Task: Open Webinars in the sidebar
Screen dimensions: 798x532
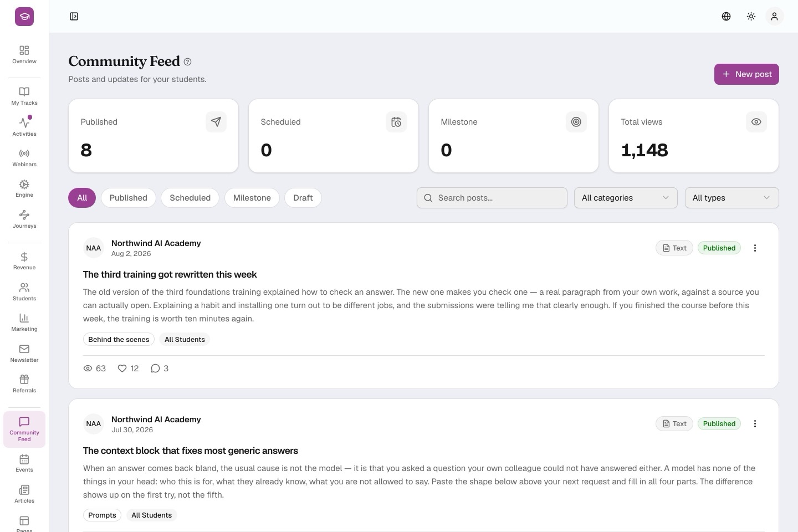Action: pyautogui.click(x=24, y=158)
